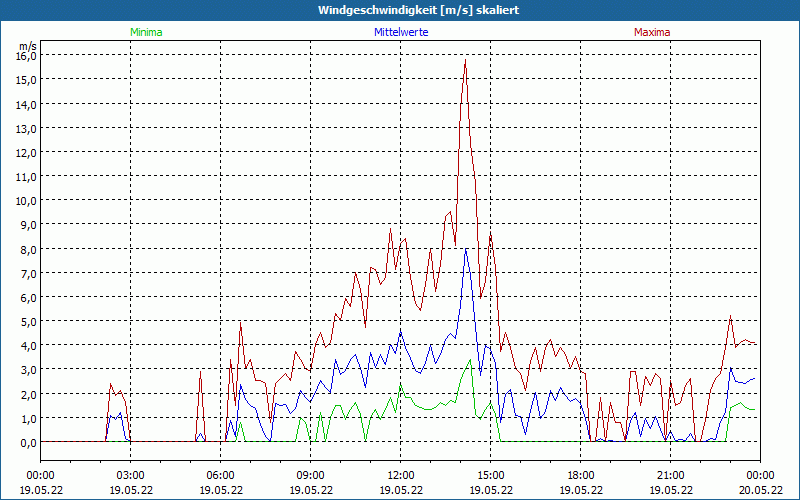Select the 14,0 y-axis value
Screen dimensions: 800x500
(26, 105)
